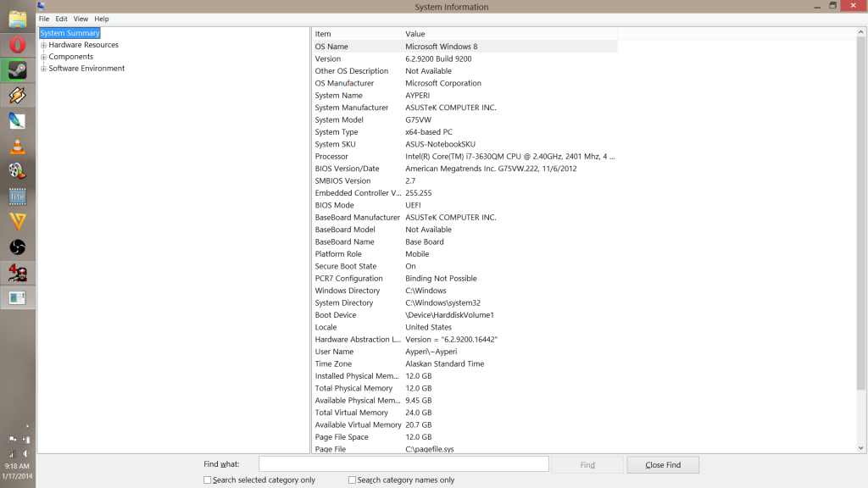
Task: Open the blue feather app on taskbar
Action: pos(17,120)
